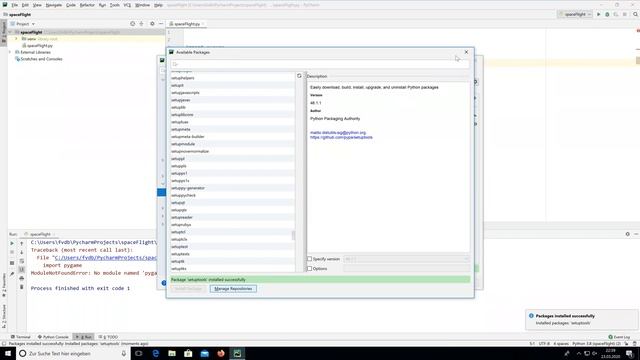Open the spaceFlight run configuration dropdown
640x360 pixels.
(575, 14)
